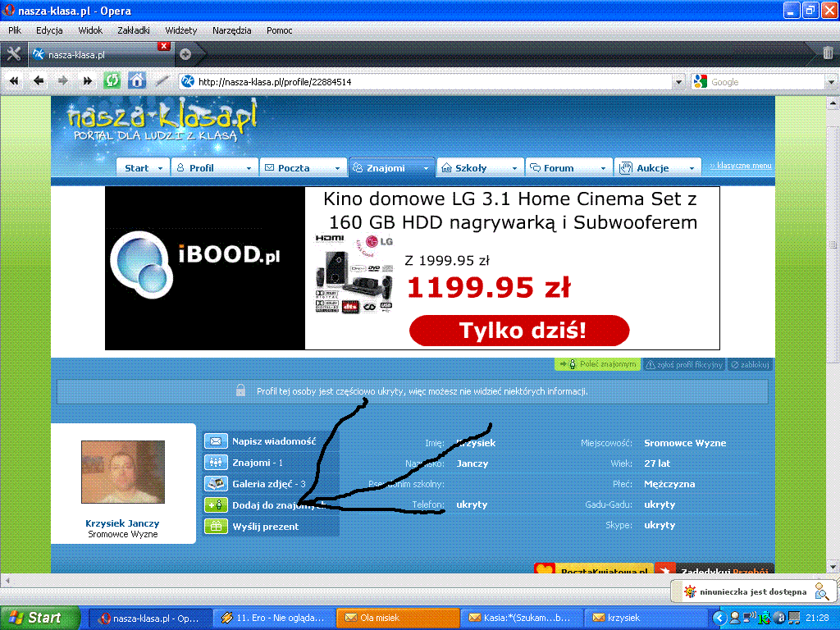Viewport: 840px width, 630px height.
Task: Expand the Forum menu dropdown arrow
Action: (x=603, y=168)
